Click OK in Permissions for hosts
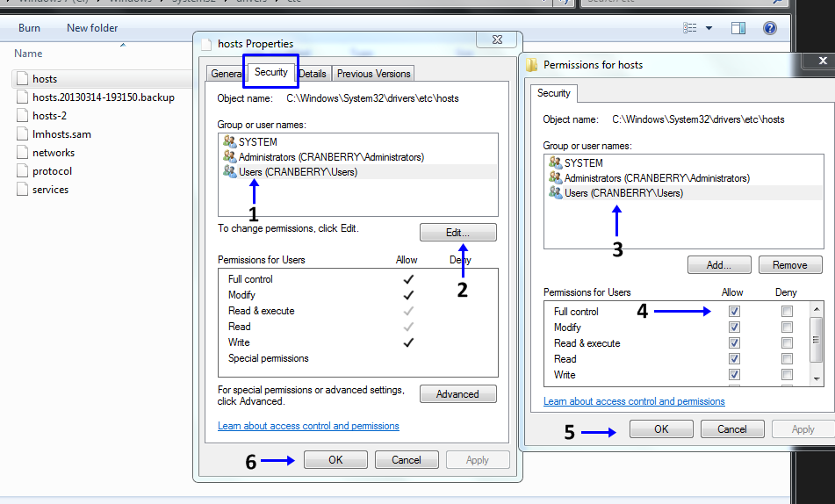 (x=661, y=428)
